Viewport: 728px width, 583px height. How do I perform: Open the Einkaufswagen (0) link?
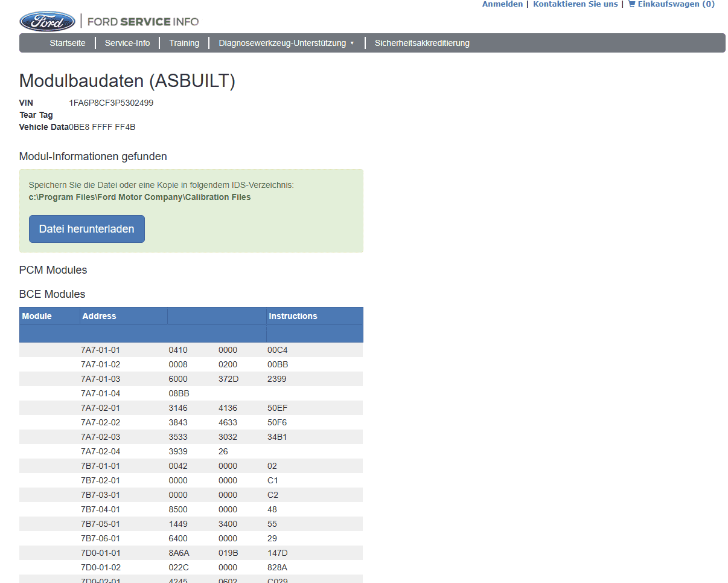pos(676,4)
